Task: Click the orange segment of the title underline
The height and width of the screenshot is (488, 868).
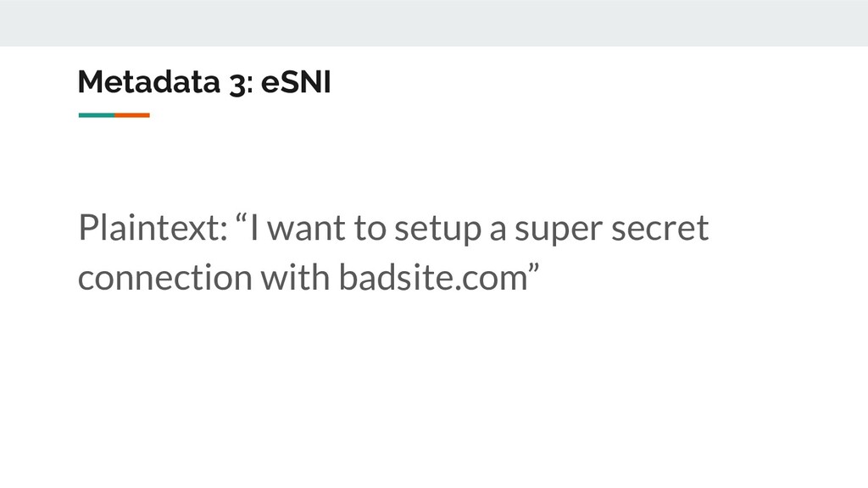Action: (x=132, y=115)
